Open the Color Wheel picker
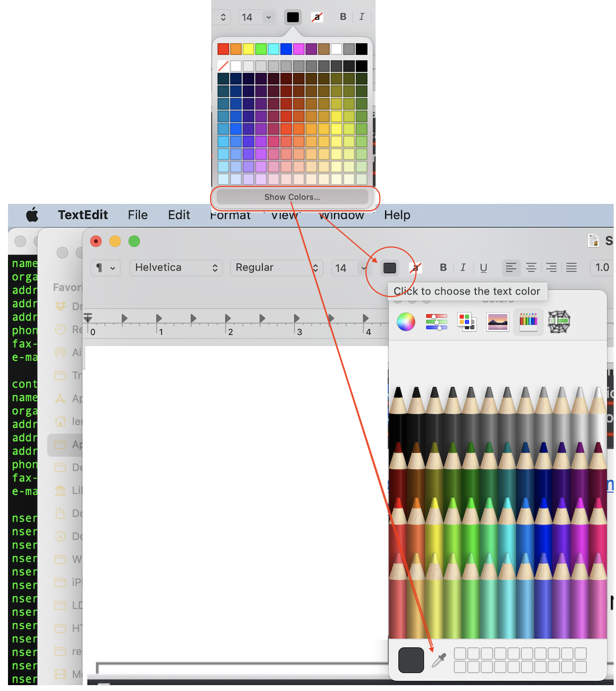Screen dimensions: 616x691 point(406,322)
